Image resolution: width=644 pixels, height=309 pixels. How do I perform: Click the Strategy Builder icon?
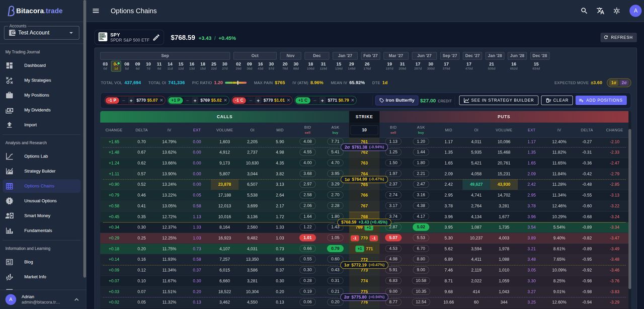pyautogui.click(x=9, y=171)
